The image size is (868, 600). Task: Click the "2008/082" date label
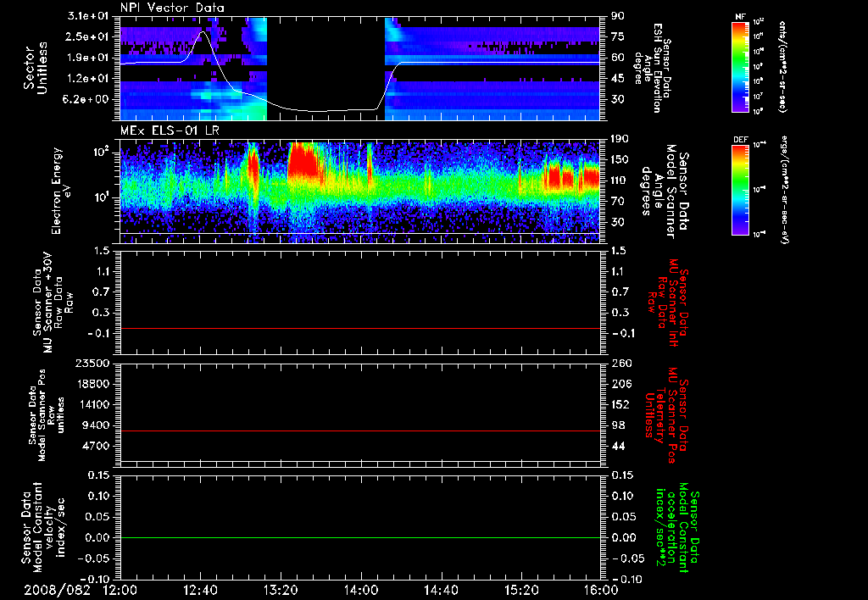57,590
